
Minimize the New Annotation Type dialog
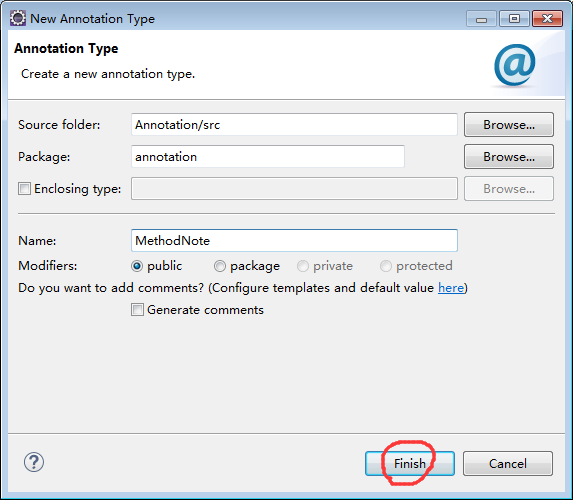(481, 19)
